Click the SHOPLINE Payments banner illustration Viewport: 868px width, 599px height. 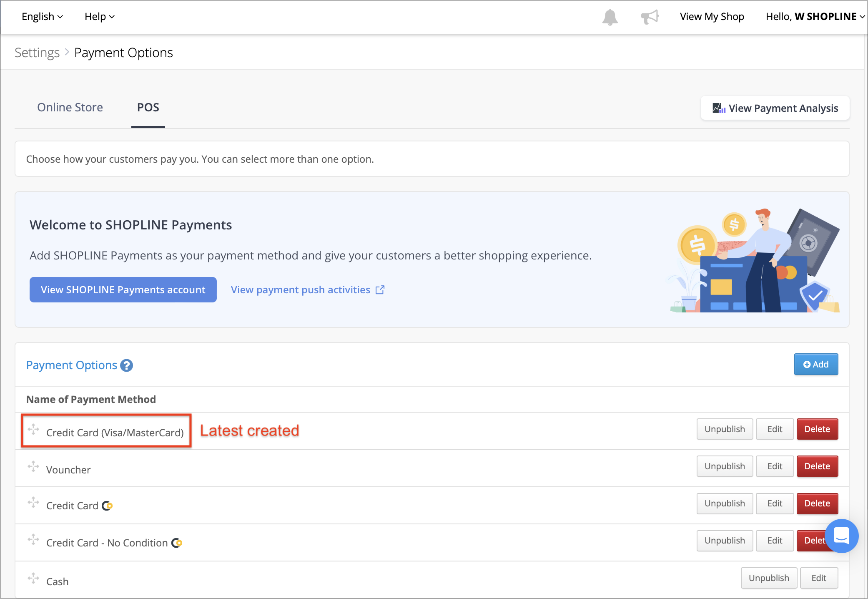coord(754,260)
